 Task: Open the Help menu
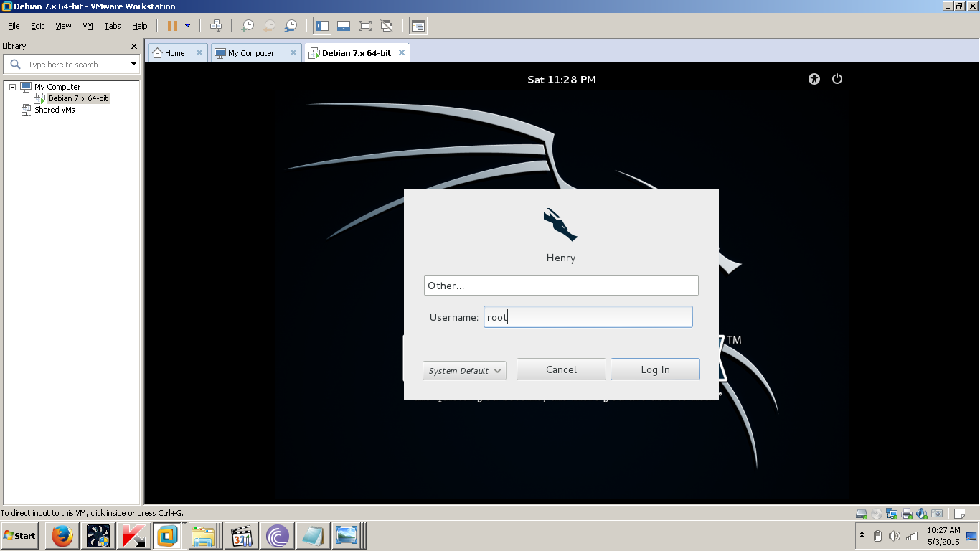140,26
